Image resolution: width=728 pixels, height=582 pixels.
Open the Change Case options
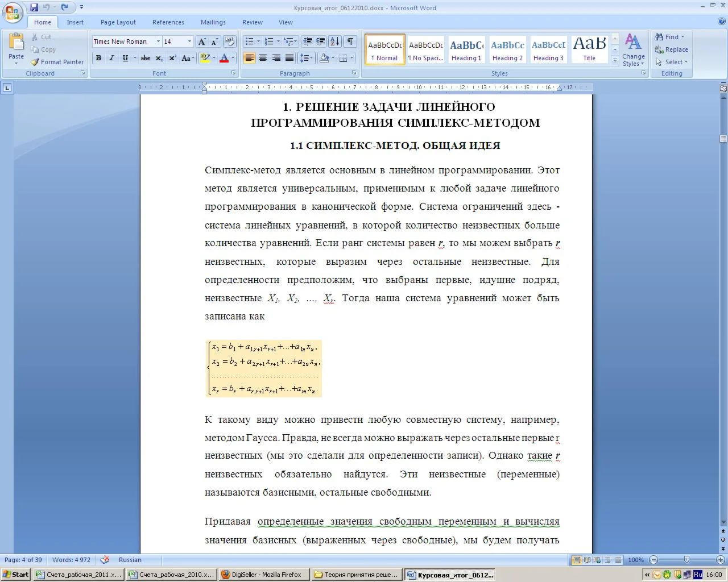[x=188, y=58]
